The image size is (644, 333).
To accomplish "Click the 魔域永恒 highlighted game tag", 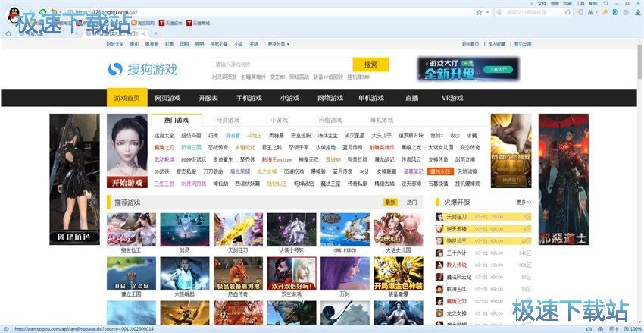I will [x=439, y=171].
